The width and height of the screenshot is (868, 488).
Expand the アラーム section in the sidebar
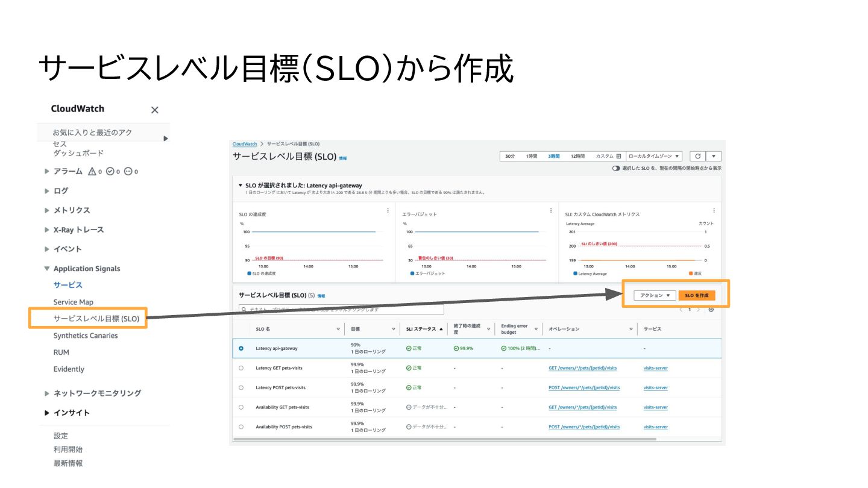47,172
